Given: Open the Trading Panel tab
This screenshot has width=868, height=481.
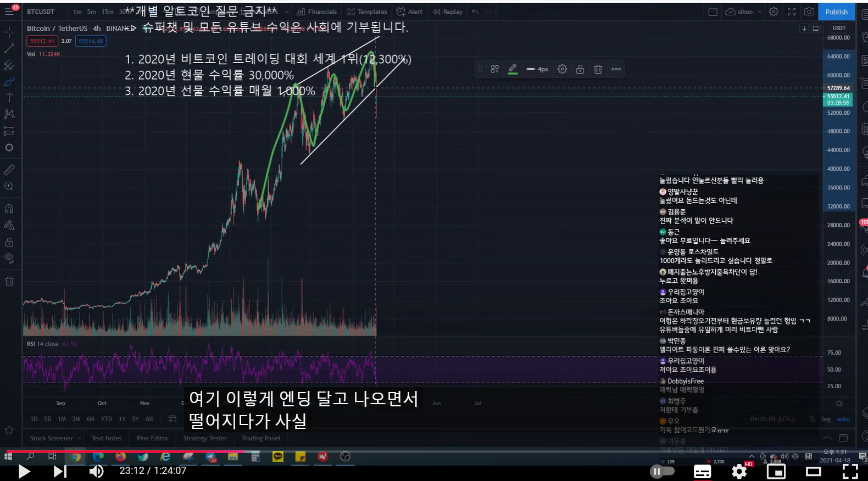Looking at the screenshot, I should tap(261, 438).
